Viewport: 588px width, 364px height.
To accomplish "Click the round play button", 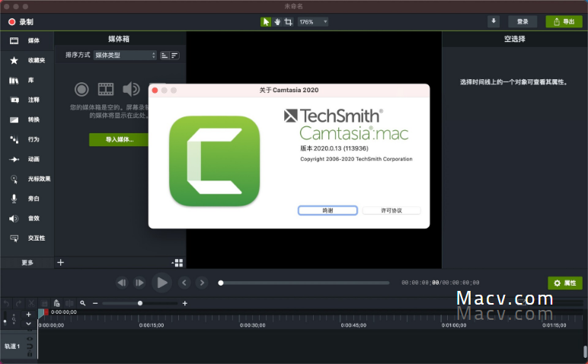I will [161, 283].
